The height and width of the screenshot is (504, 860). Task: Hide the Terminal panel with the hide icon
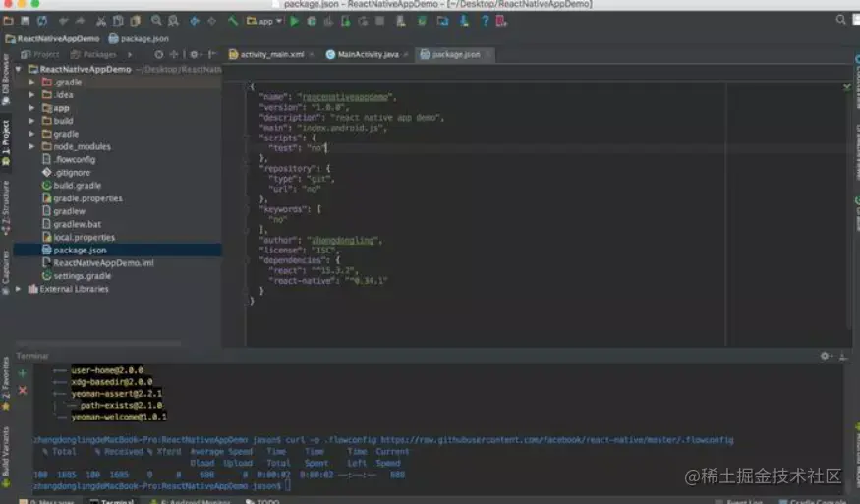point(843,356)
